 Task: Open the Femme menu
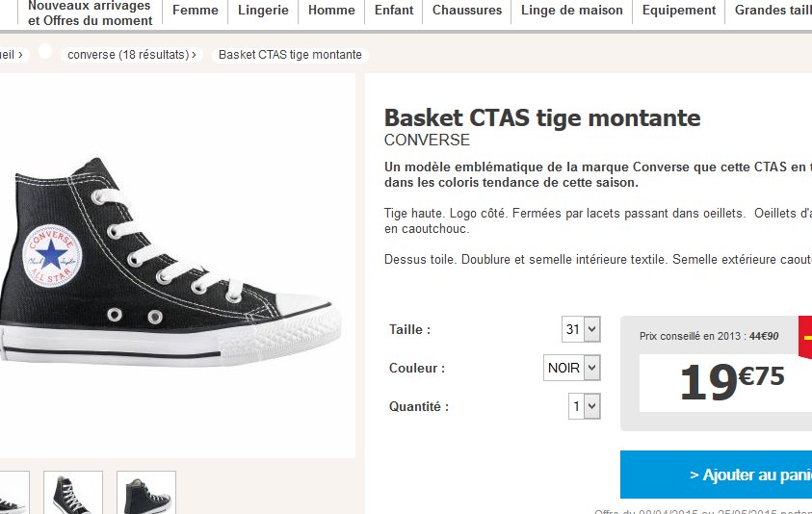click(195, 11)
